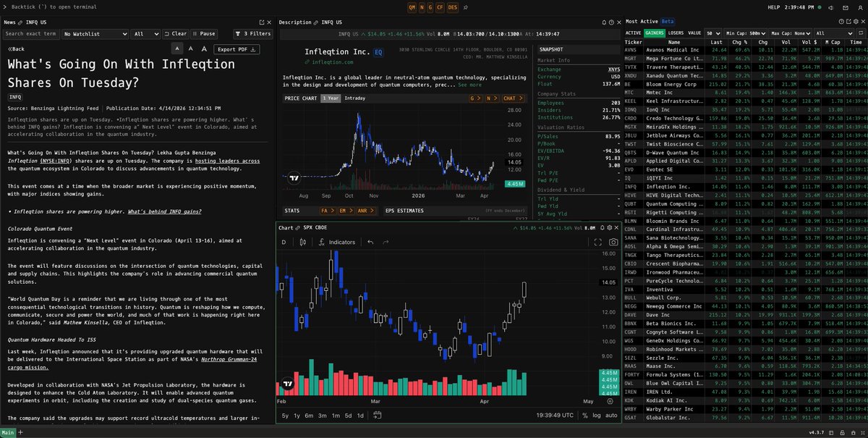Click the G shortcut in the top bar

(x=431, y=7)
